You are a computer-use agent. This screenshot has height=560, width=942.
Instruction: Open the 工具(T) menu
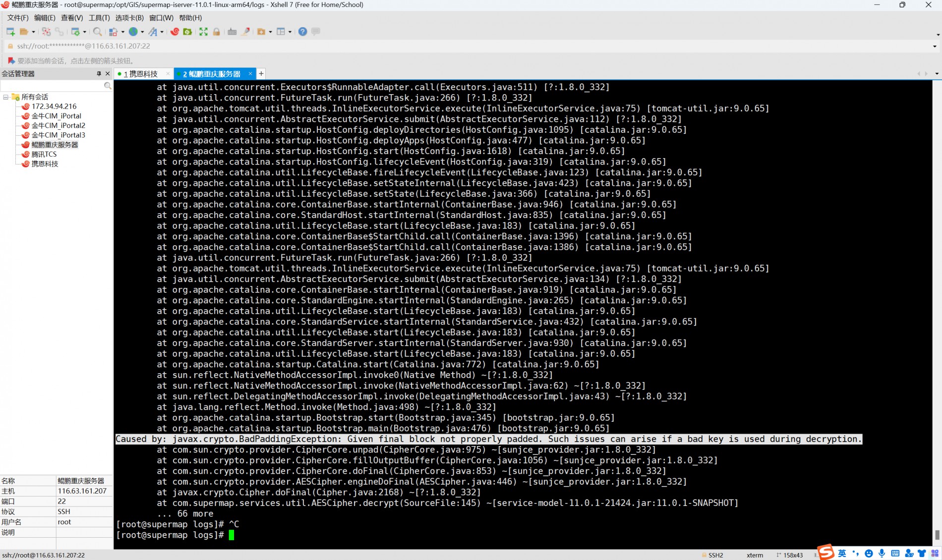point(99,18)
